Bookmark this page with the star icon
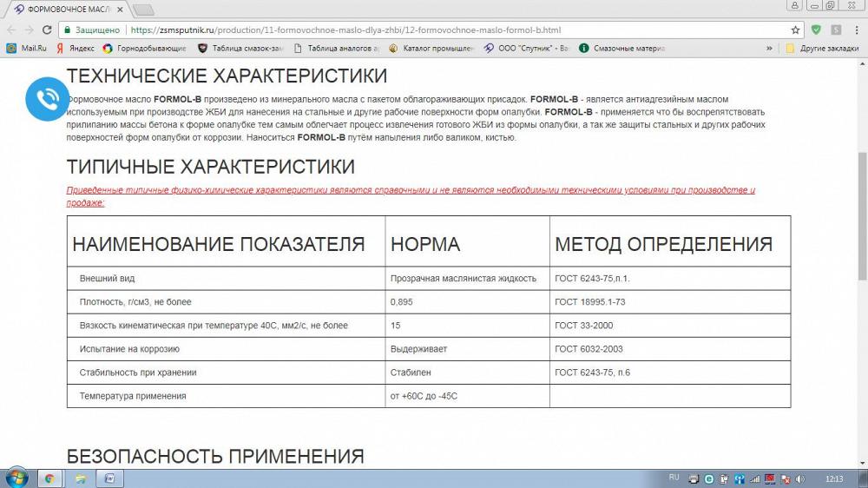The image size is (868, 488). click(x=795, y=30)
